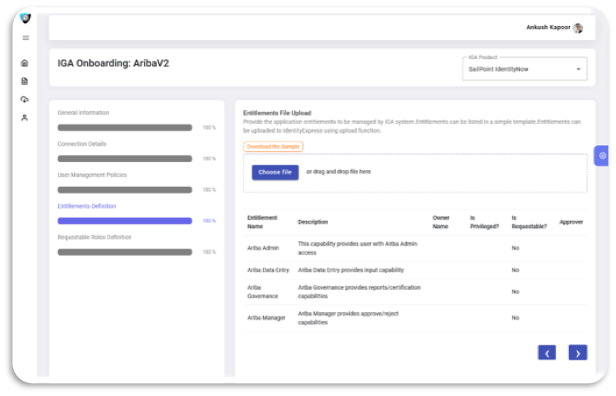Open the IGA Product dropdown
The height and width of the screenshot is (396, 616).
tap(524, 69)
